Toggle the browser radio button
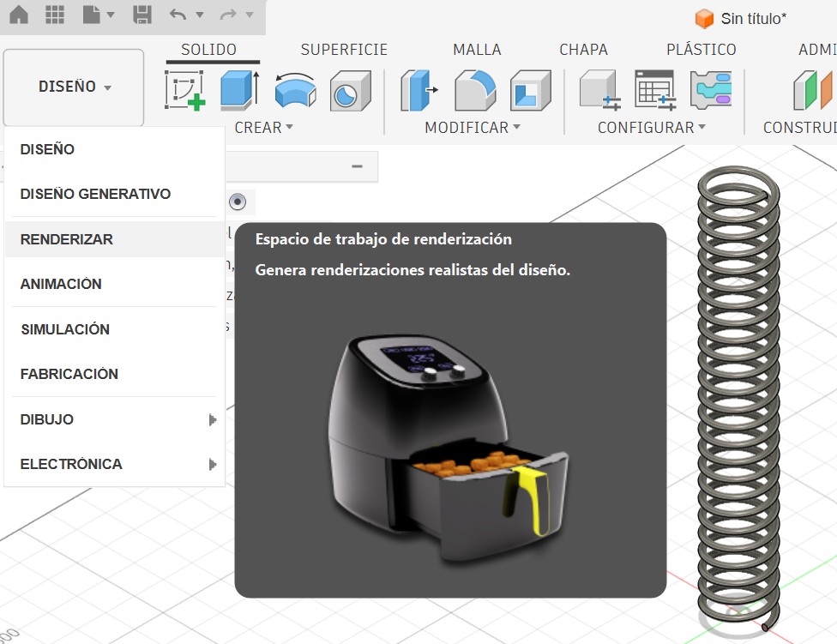Image resolution: width=837 pixels, height=644 pixels. [x=238, y=202]
